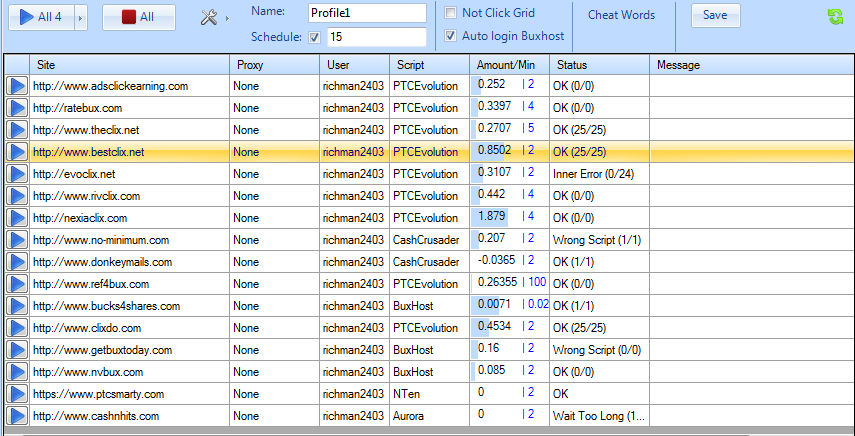Sort by the Status column header
The image size is (855, 436).
(x=599, y=65)
